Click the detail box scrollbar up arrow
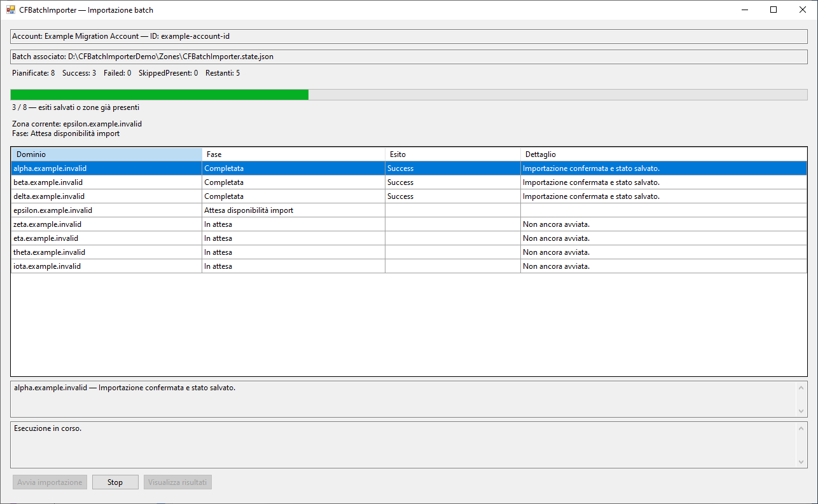The height and width of the screenshot is (504, 818). (x=801, y=387)
